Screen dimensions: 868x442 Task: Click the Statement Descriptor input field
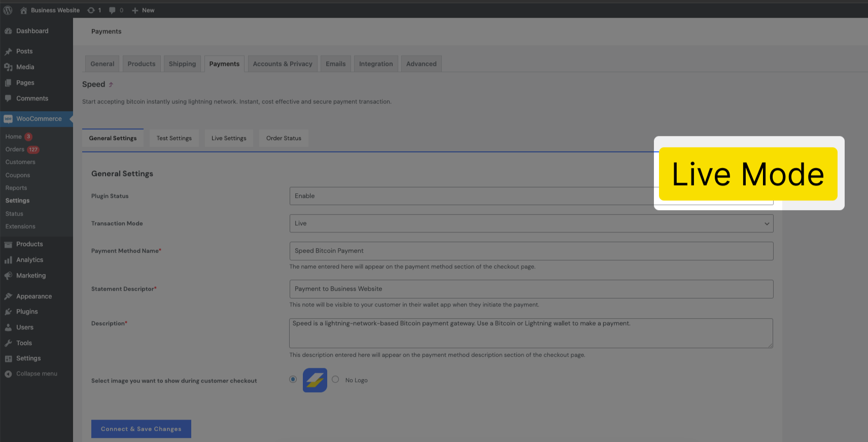[x=531, y=289]
